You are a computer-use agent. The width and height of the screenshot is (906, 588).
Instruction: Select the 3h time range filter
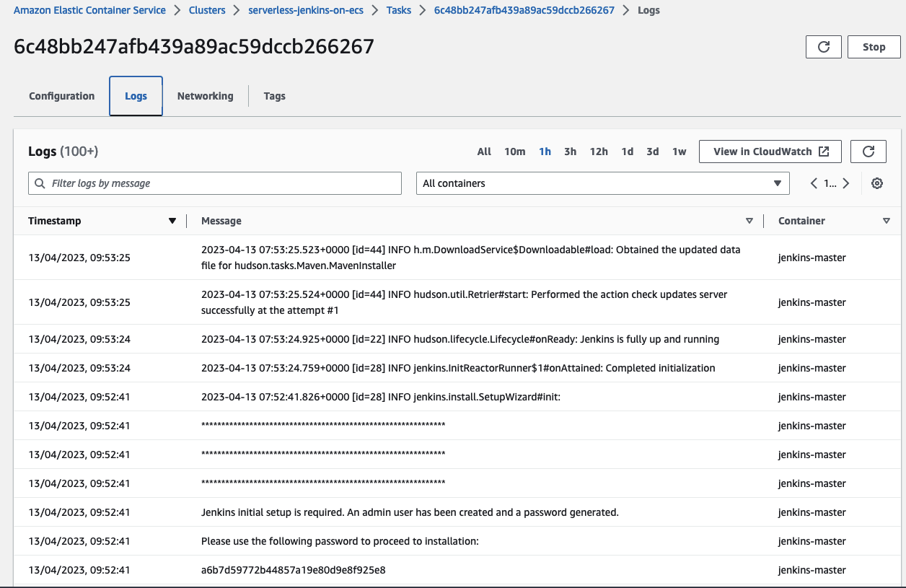(570, 152)
